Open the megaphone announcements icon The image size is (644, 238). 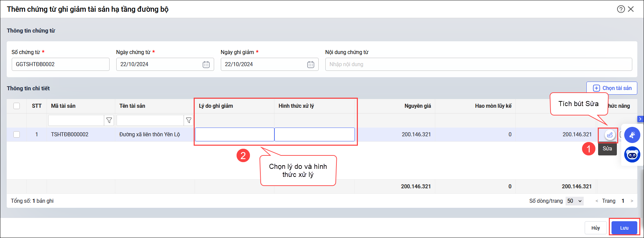(632, 135)
